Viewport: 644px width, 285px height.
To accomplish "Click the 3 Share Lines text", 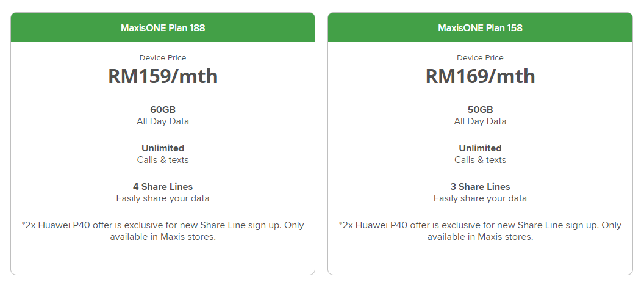I will point(480,187).
